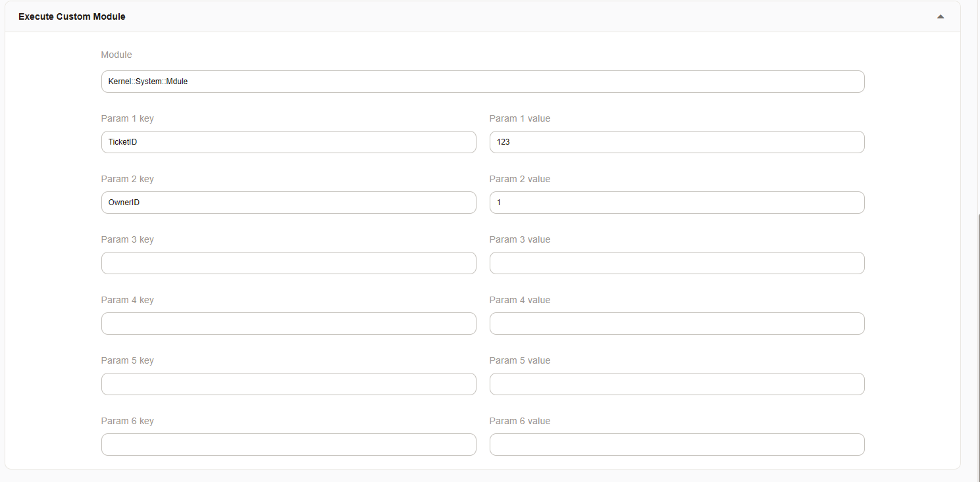Click the Param 1 value label
980x482 pixels.
(x=519, y=118)
